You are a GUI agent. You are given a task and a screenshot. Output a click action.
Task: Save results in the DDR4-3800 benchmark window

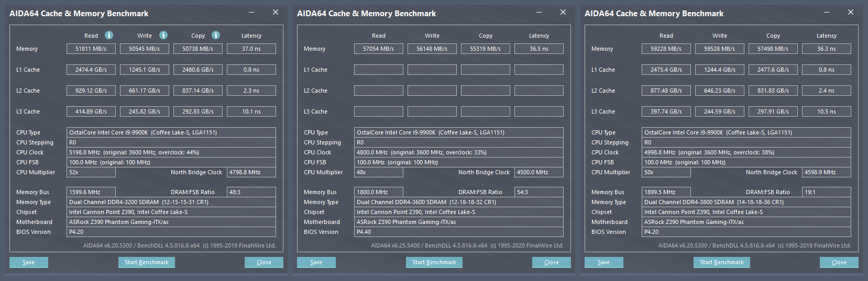coord(604,262)
